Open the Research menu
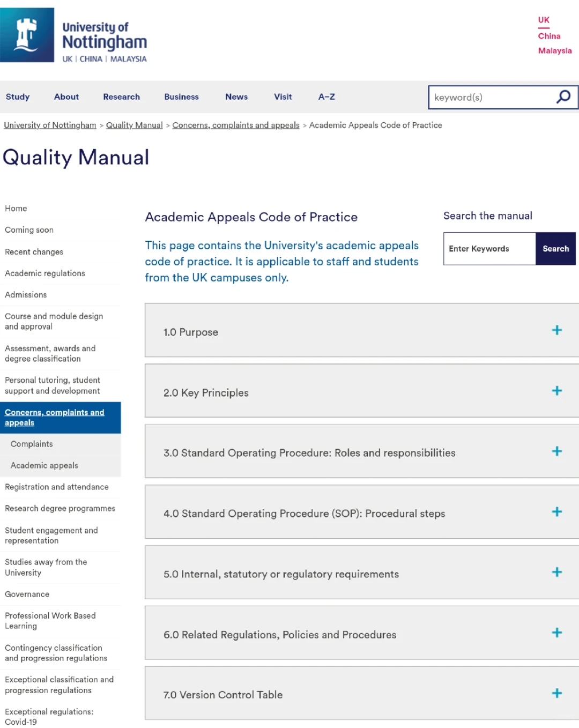This screenshot has height=728, width=579. pyautogui.click(x=122, y=97)
